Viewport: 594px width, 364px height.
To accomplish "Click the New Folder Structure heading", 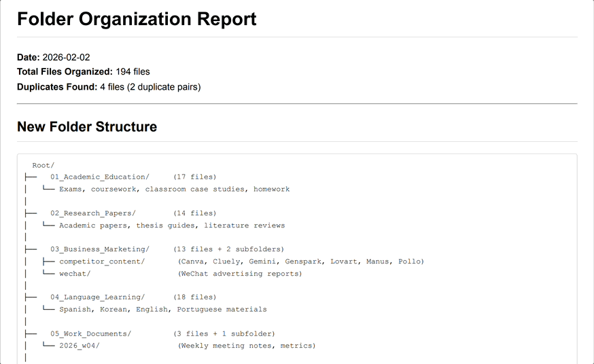I will [x=87, y=127].
